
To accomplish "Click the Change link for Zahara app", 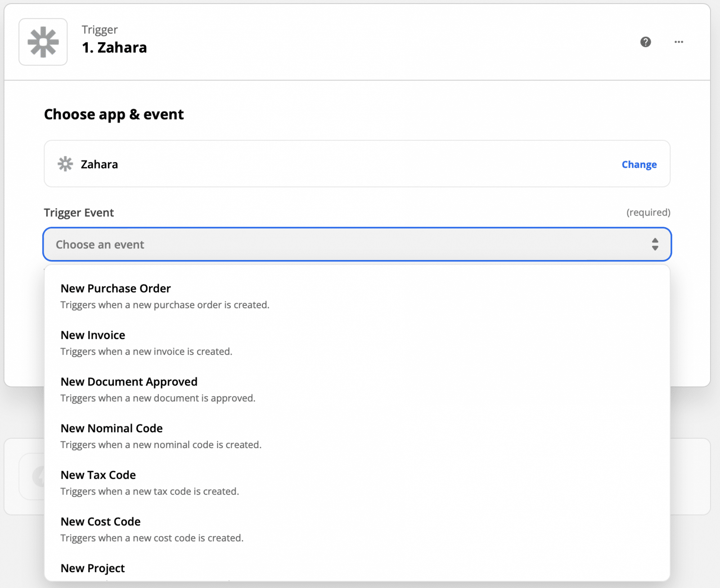I will 639,164.
